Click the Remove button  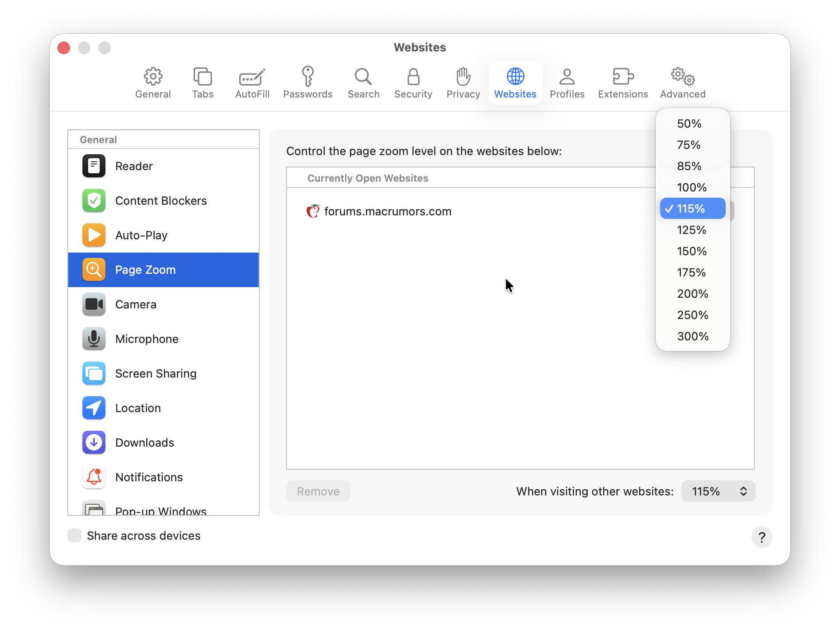click(x=318, y=491)
